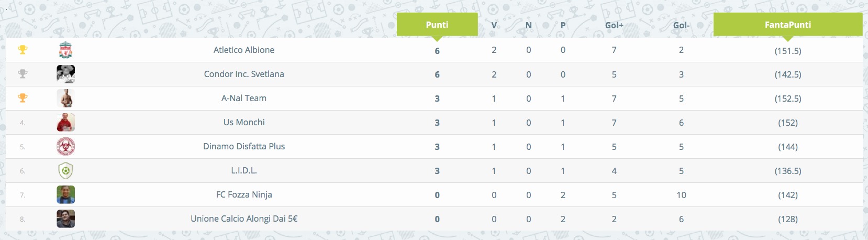Click the Atletico Albione Liverpool crest icon
This screenshot has width=868, height=240.
(x=65, y=50)
